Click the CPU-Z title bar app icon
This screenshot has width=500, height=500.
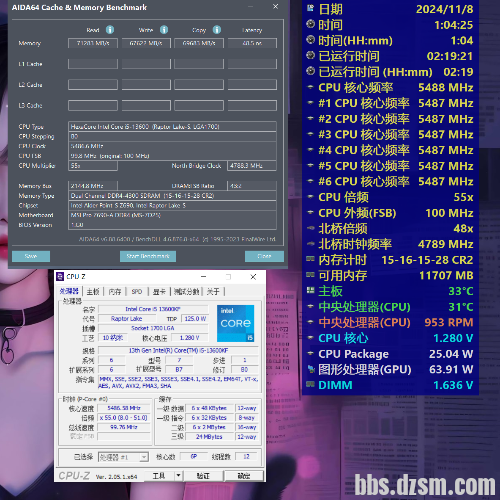pyautogui.click(x=60, y=276)
